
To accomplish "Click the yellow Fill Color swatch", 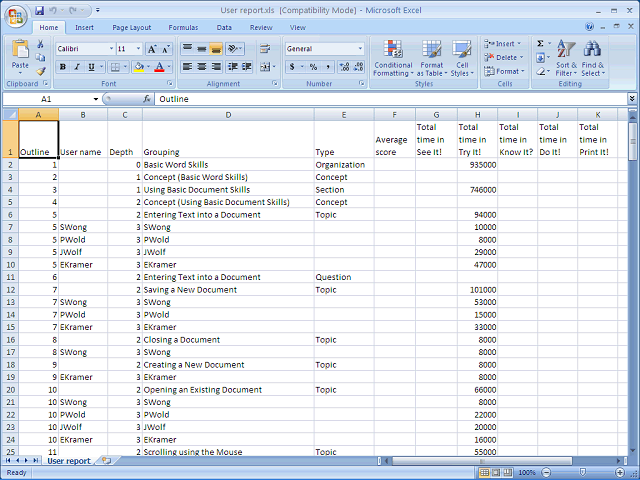I will click(x=139, y=67).
